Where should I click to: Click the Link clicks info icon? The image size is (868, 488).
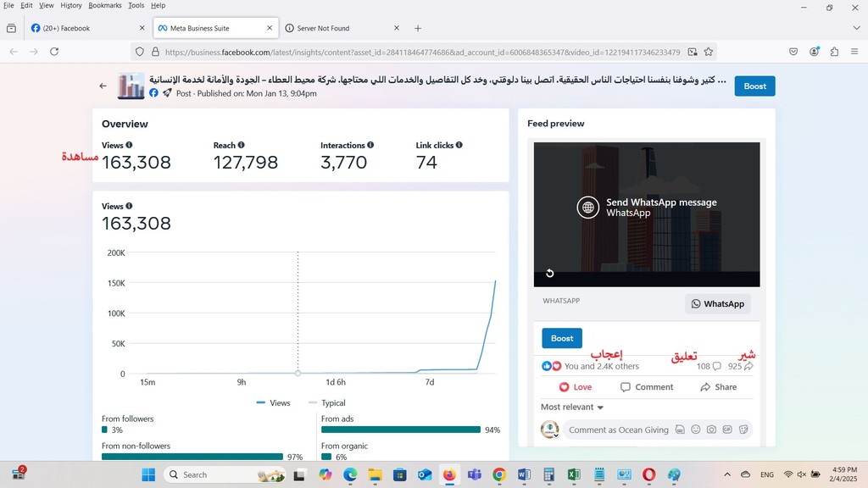[x=459, y=145]
